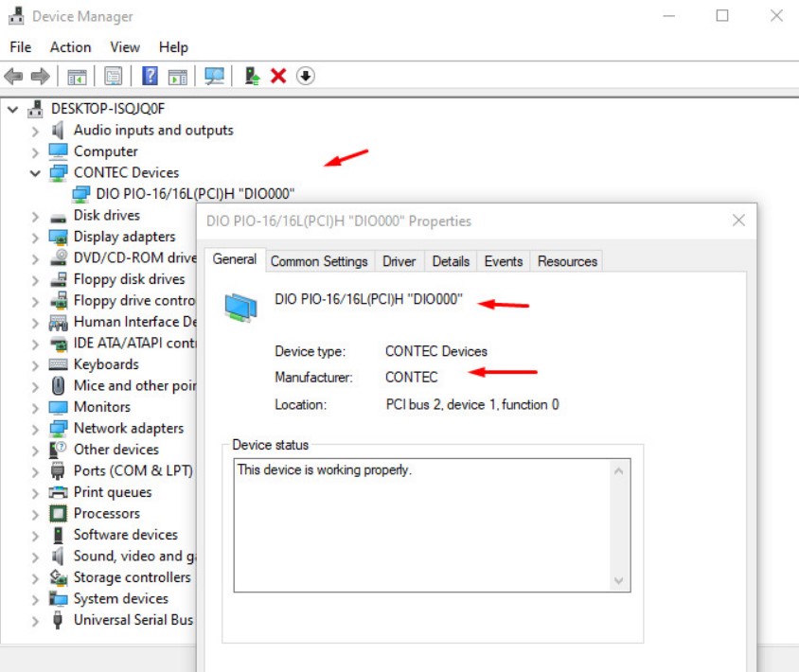The width and height of the screenshot is (799, 672).
Task: Click the Disable device down-arrow icon
Action: pos(305,76)
